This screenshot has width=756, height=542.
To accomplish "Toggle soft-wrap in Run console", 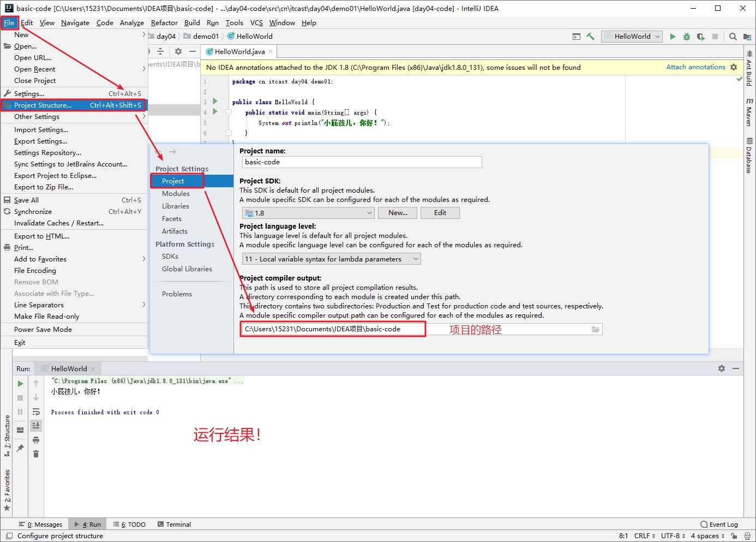I will tap(36, 412).
